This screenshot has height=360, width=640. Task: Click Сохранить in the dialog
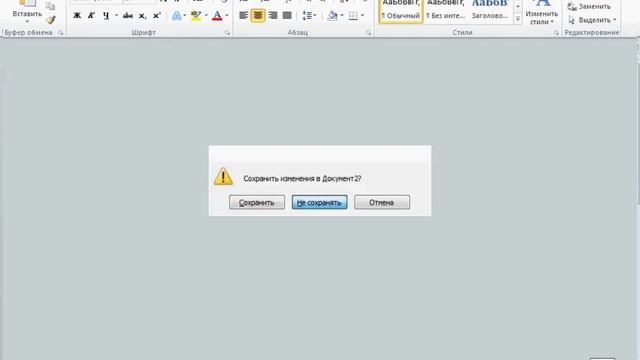[x=257, y=202]
